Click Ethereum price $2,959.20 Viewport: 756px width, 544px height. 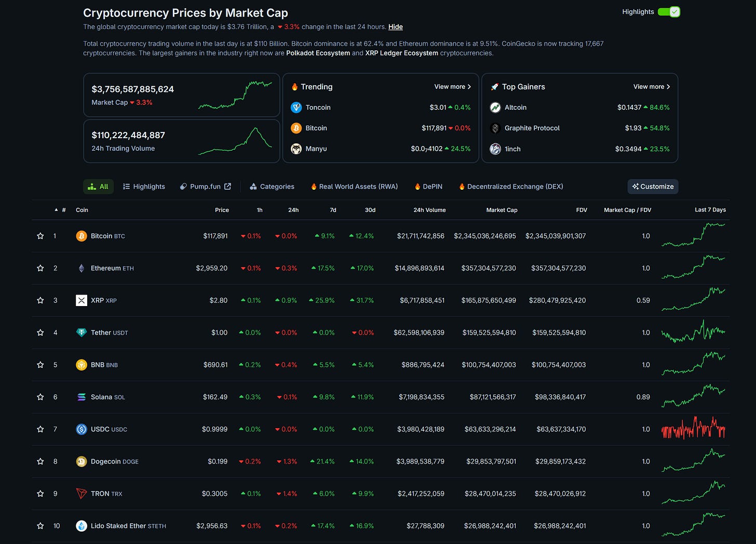(x=211, y=268)
